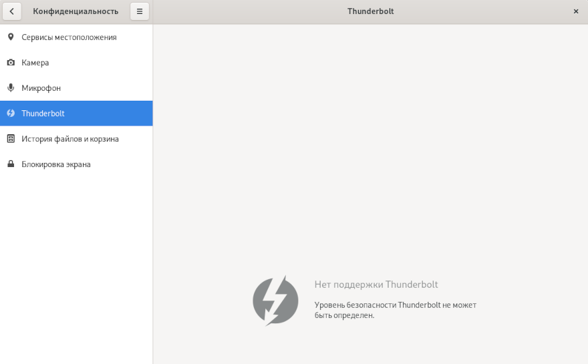The image size is (588, 364).
Task: Click the camera icon in sidebar
Action: (11, 63)
